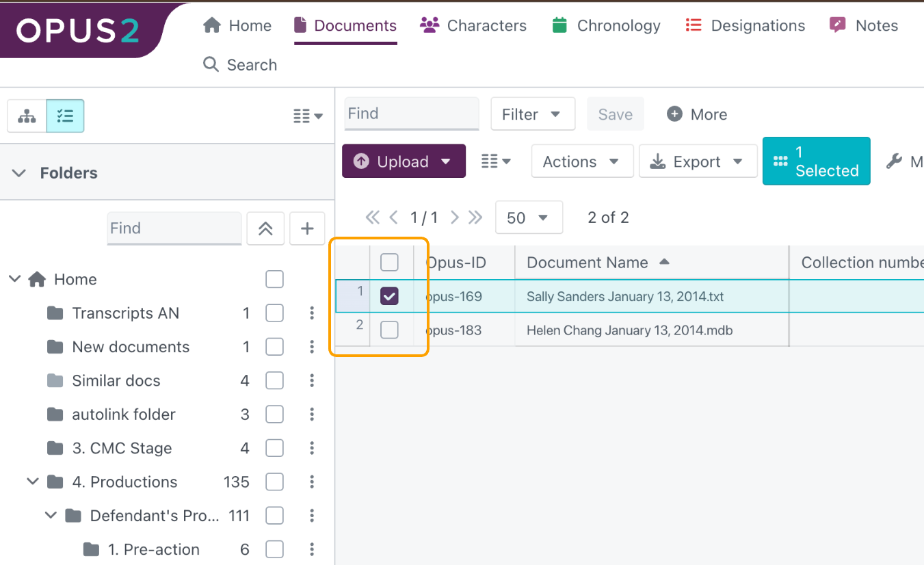This screenshot has width=924, height=565.
Task: Open the Defendant's Pro... options menu
Action: click(x=312, y=515)
